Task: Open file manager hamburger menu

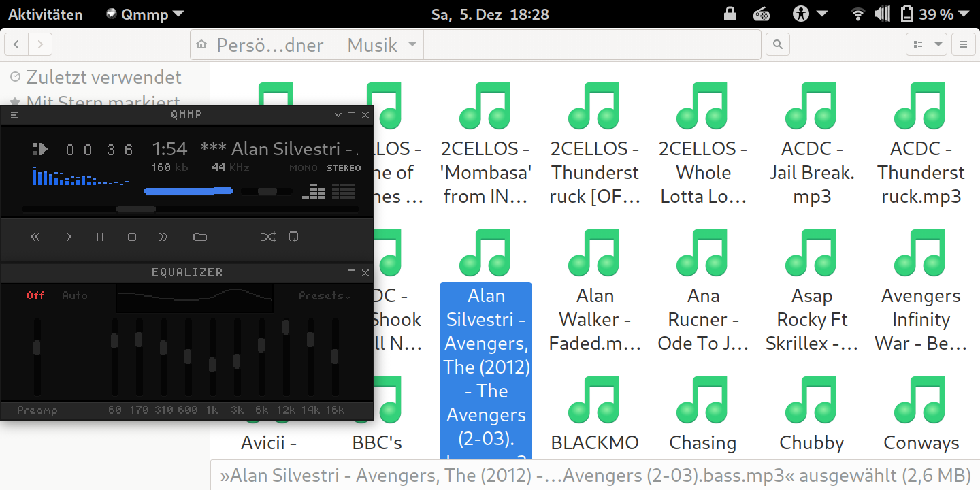Action: (x=963, y=45)
